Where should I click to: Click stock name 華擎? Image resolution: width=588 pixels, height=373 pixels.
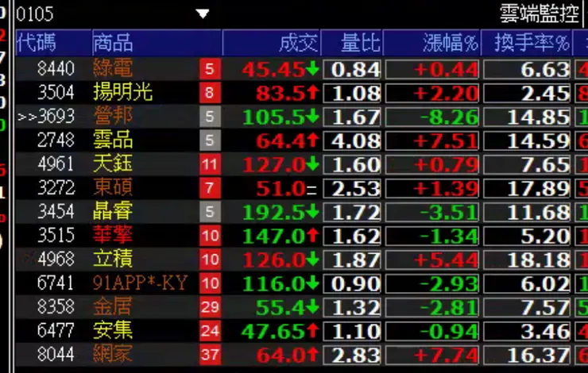113,236
